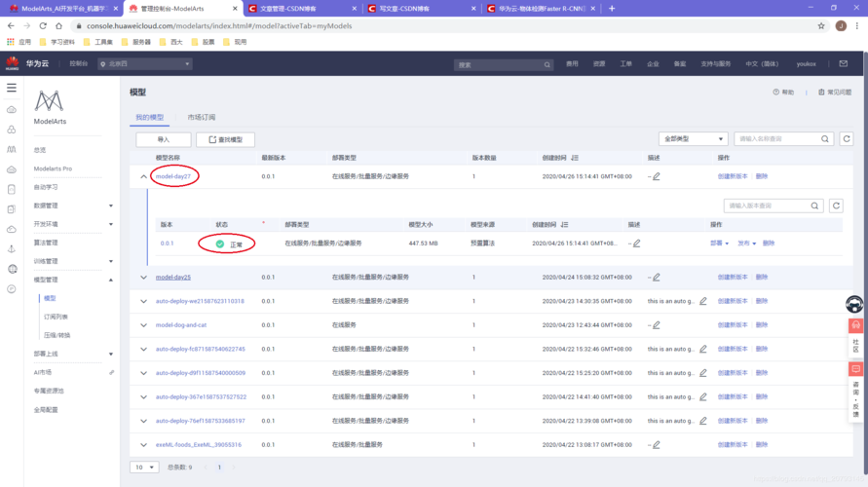Expand data management sidebar section
This screenshot has height=487, width=868.
coord(73,206)
